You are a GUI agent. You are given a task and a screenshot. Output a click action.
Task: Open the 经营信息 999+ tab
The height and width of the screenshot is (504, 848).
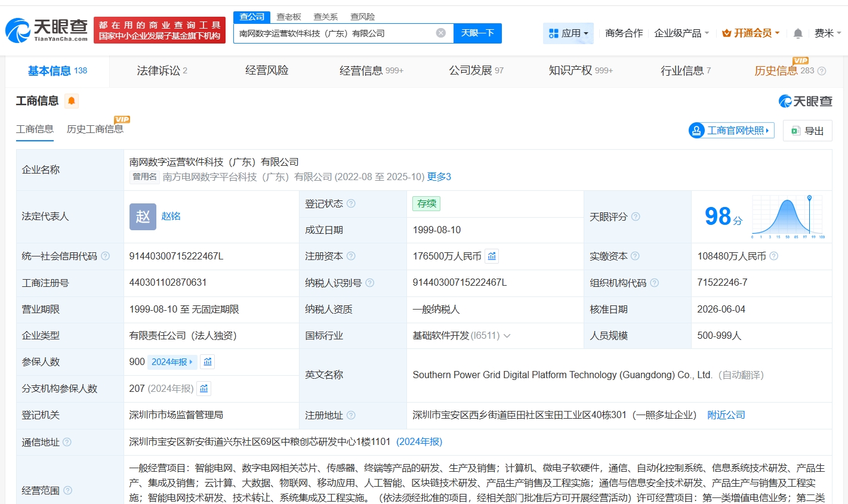(371, 70)
